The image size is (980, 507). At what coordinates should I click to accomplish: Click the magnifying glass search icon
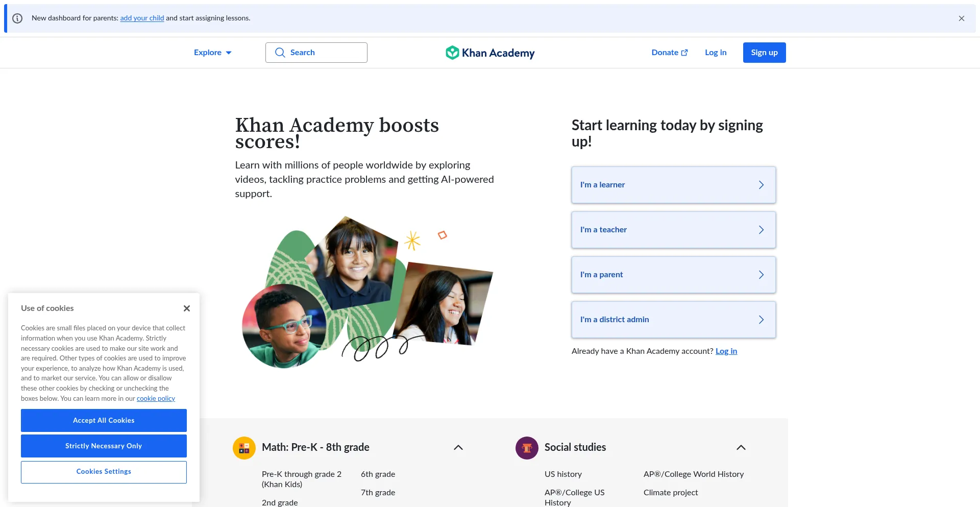280,53
